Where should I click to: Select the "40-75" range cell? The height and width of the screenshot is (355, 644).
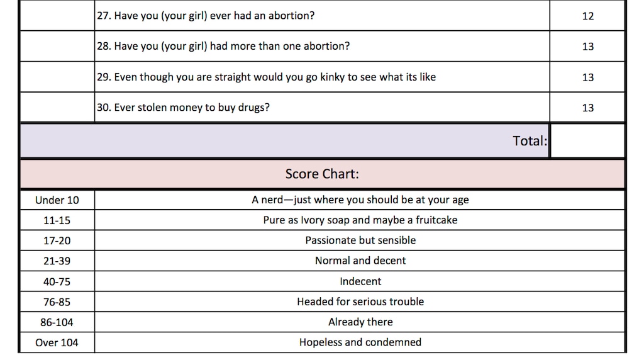pyautogui.click(x=57, y=281)
